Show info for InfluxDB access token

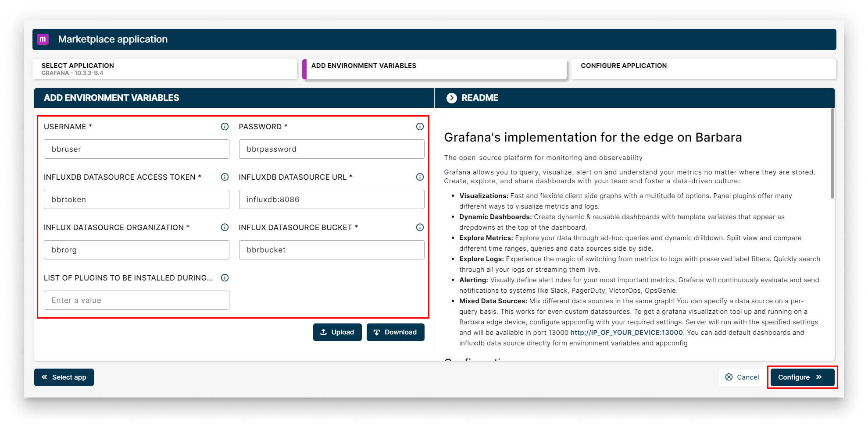(x=225, y=177)
